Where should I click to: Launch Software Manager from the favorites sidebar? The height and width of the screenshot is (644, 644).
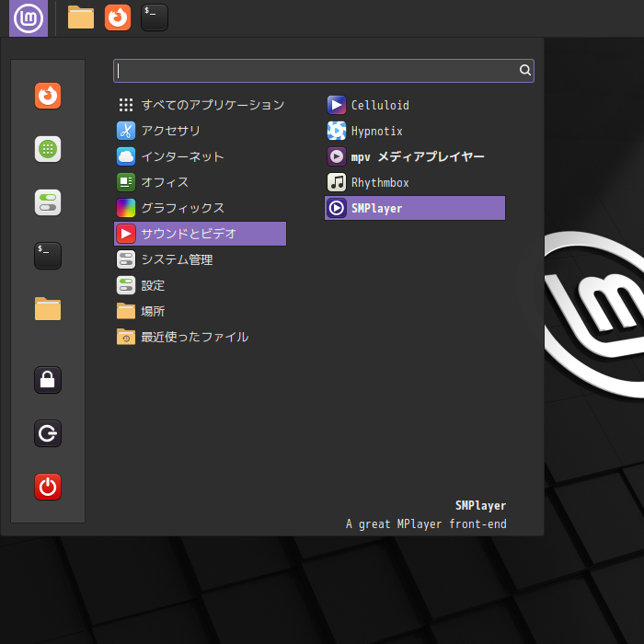48,149
